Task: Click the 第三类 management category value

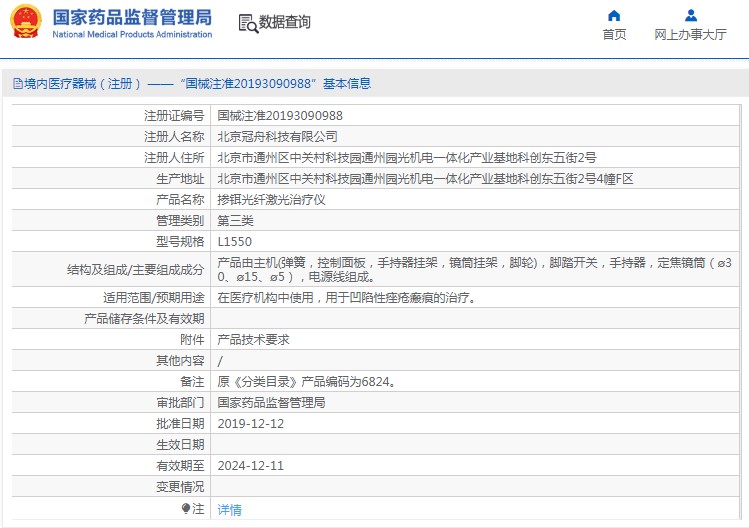Action: (235, 221)
